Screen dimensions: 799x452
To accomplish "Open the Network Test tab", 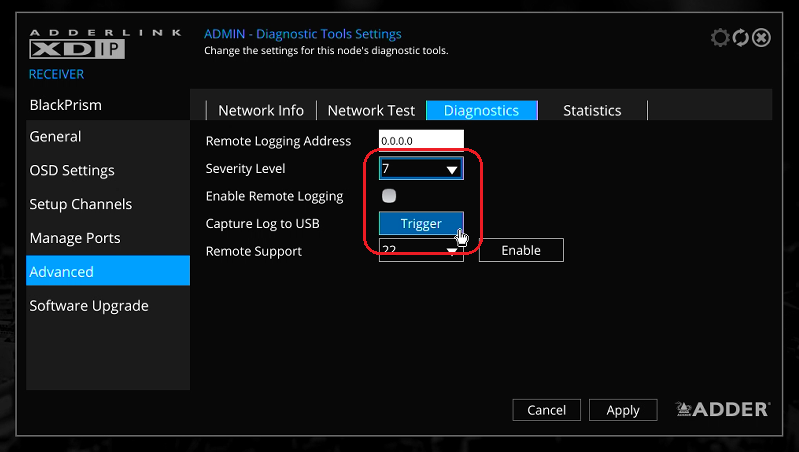I will click(x=371, y=111).
